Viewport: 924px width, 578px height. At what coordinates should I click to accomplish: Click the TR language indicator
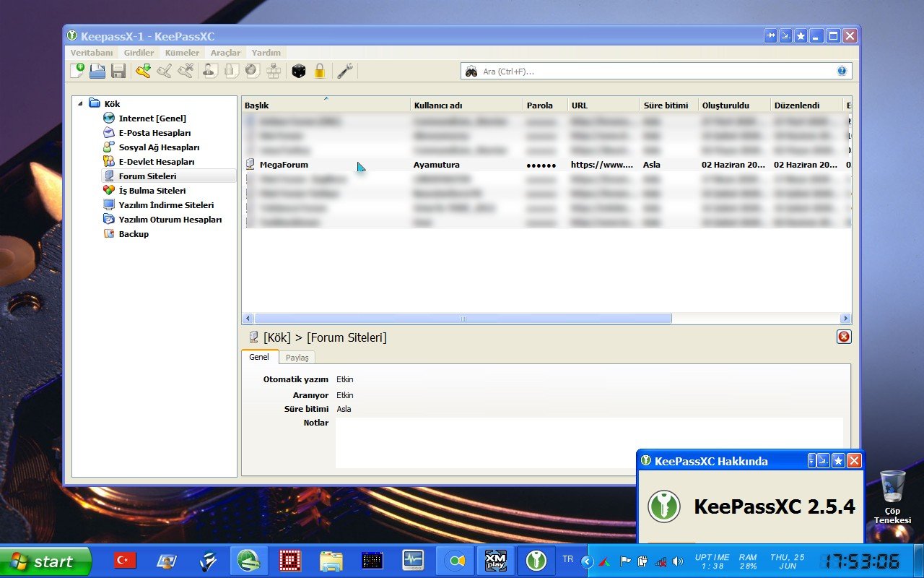(x=568, y=559)
